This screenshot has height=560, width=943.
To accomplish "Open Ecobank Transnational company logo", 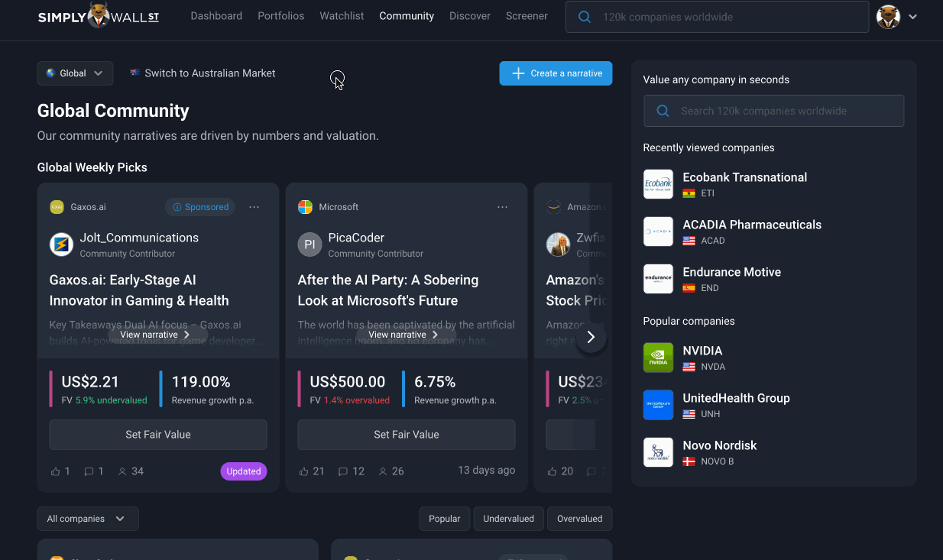I will [658, 184].
